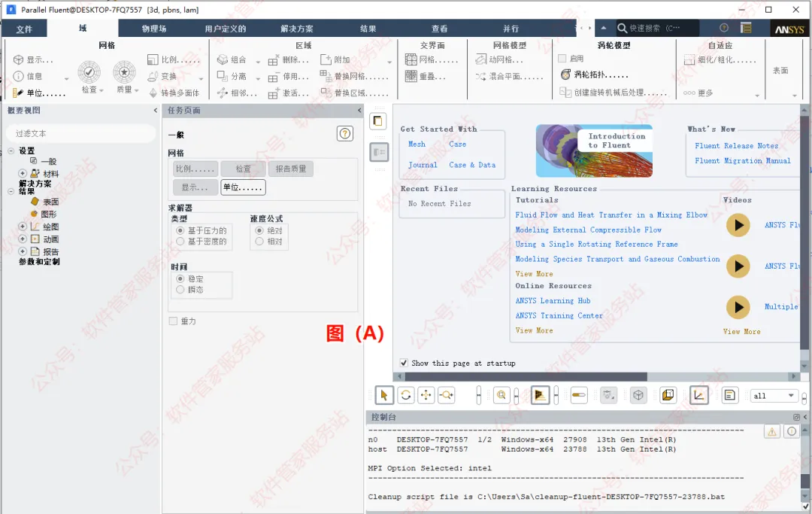Click the 过滤文本 filter field
The image size is (812, 514).
click(81, 134)
